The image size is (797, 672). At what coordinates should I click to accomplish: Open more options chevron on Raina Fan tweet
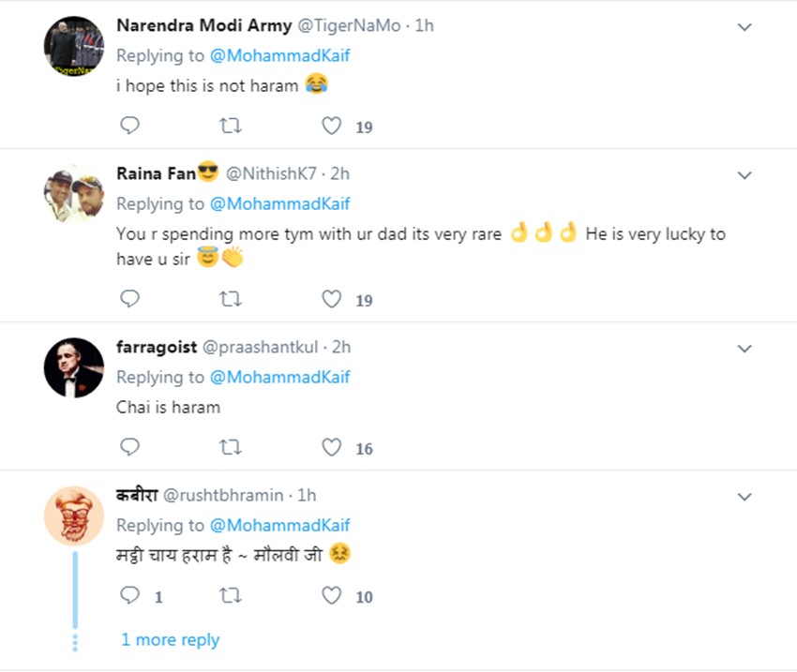[x=744, y=175]
